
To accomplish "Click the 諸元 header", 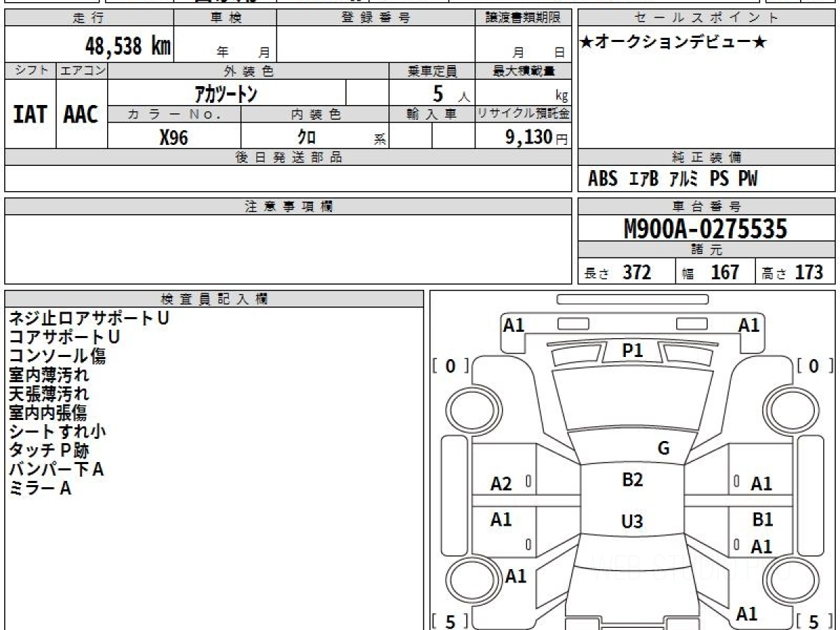I will point(707,250).
